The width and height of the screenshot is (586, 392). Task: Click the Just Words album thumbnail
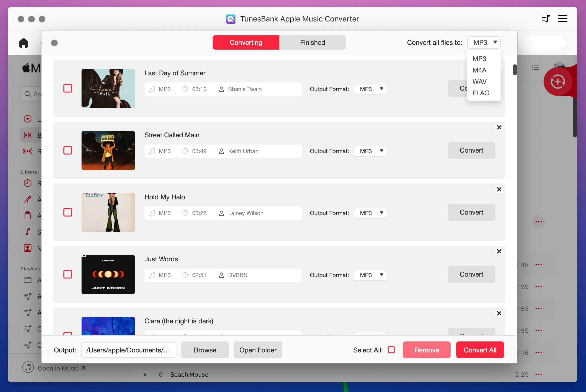[x=108, y=274]
